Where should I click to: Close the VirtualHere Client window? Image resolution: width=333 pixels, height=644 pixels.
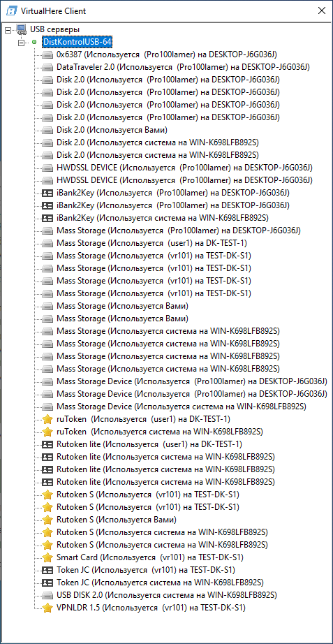[320, 10]
